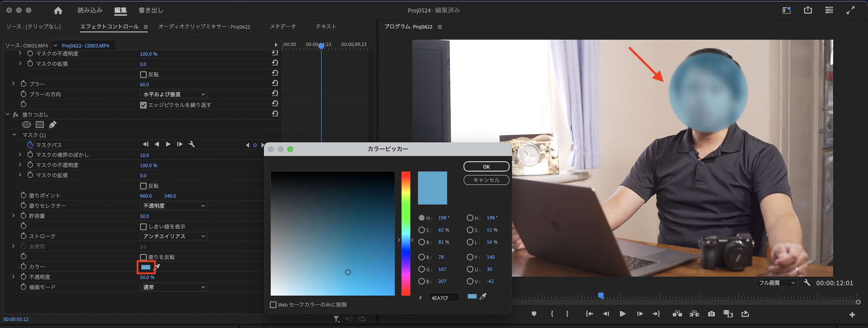Enable the 塗りを反転 checkbox
Screen dimensions: 868x328
[143, 257]
